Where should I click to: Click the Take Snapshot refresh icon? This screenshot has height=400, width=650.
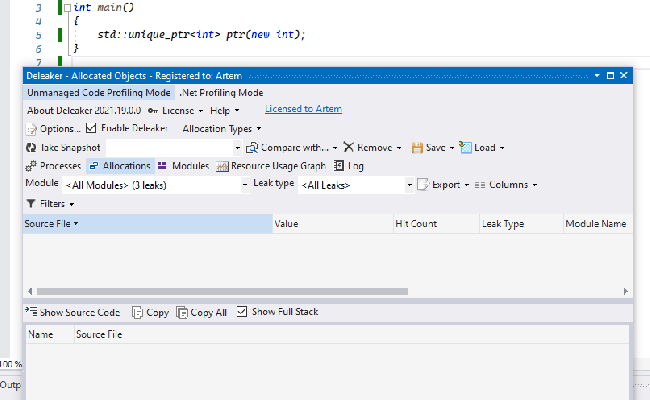coord(31,148)
